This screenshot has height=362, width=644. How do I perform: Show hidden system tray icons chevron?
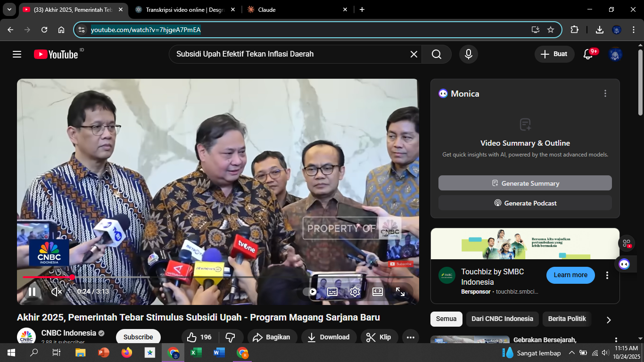click(x=571, y=353)
